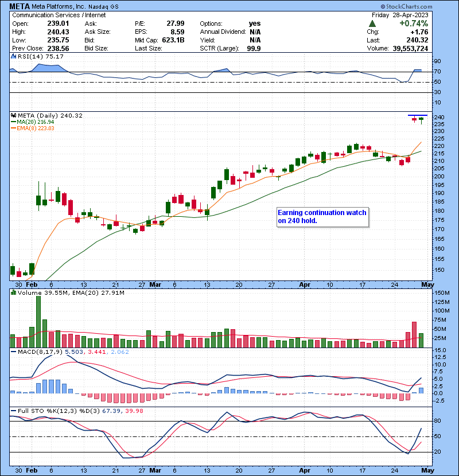Image resolution: width=459 pixels, height=476 pixels.
Task: Click the tallest February volume bar
Action: pyautogui.click(x=38, y=322)
